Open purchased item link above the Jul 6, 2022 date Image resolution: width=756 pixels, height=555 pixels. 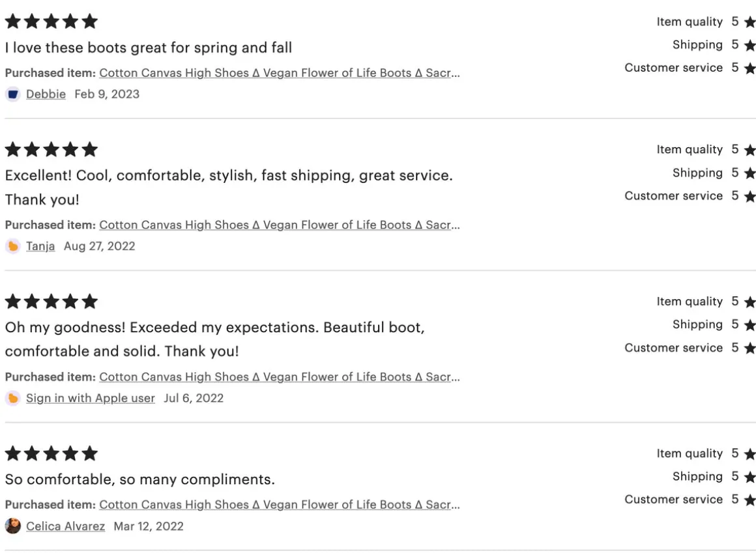279,377
